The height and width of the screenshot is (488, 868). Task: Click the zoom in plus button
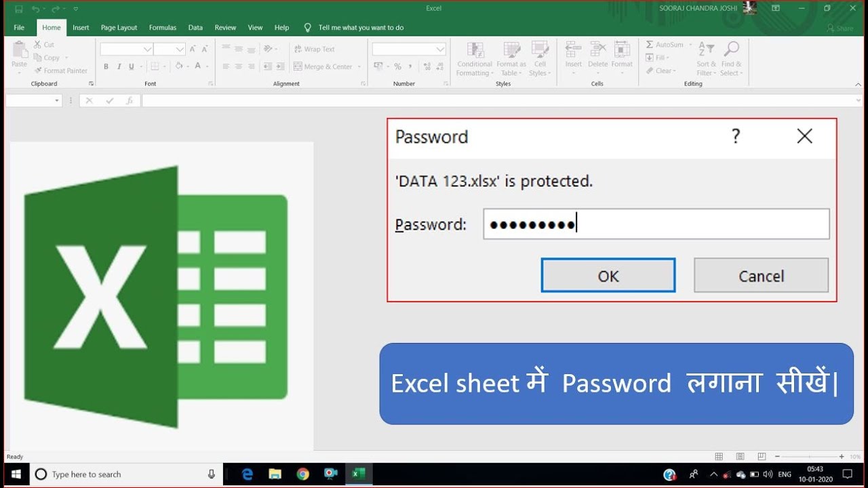coord(842,457)
